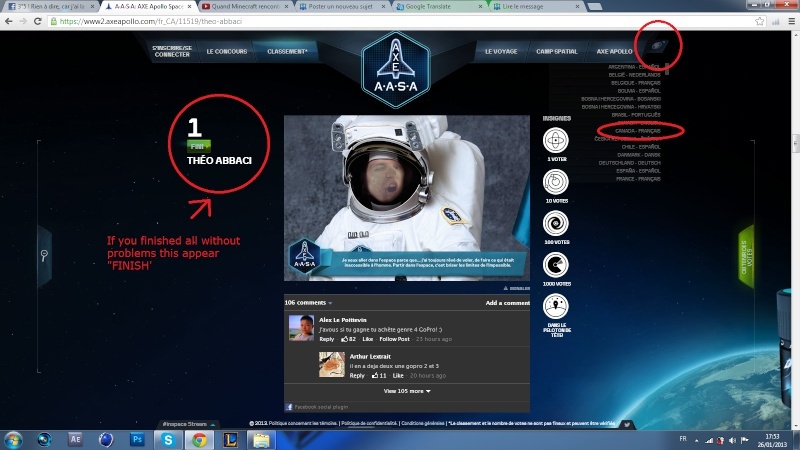Click the 1 Voter badge icon
The image size is (800, 450).
(556, 140)
